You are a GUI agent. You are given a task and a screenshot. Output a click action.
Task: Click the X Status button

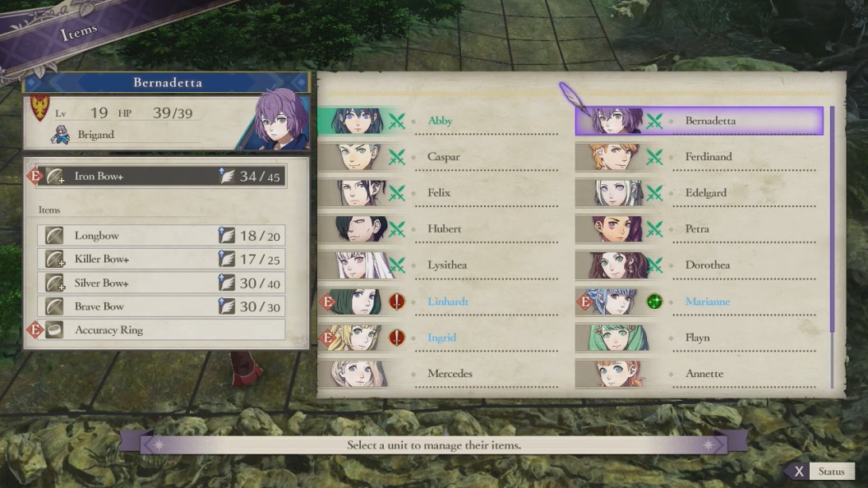821,472
